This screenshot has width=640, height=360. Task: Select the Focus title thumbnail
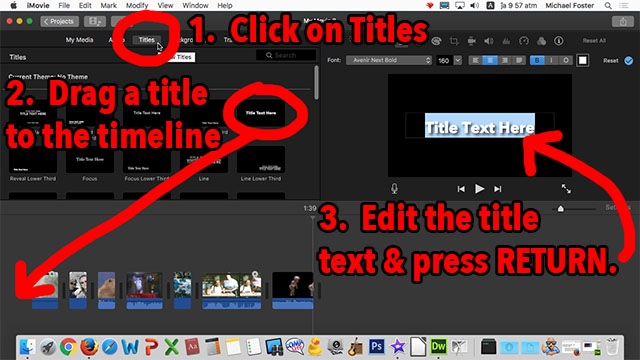pos(90,160)
